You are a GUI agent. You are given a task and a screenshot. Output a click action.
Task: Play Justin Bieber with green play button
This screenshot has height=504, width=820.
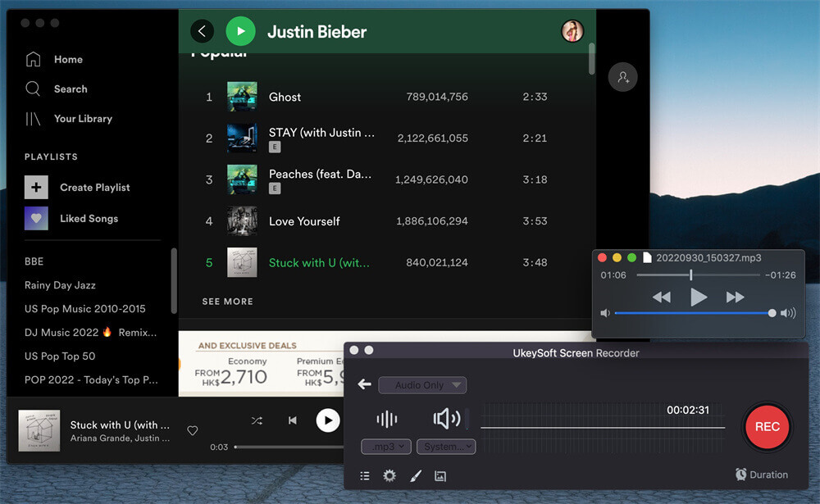tap(240, 31)
